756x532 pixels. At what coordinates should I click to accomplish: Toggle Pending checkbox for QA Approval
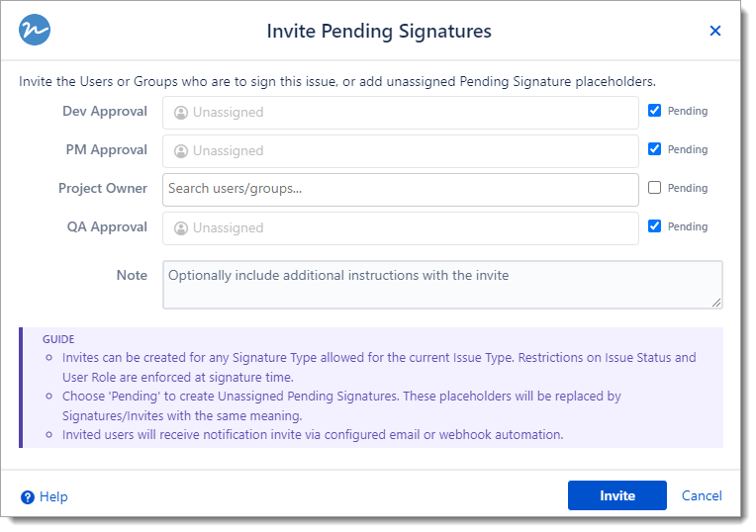654,226
